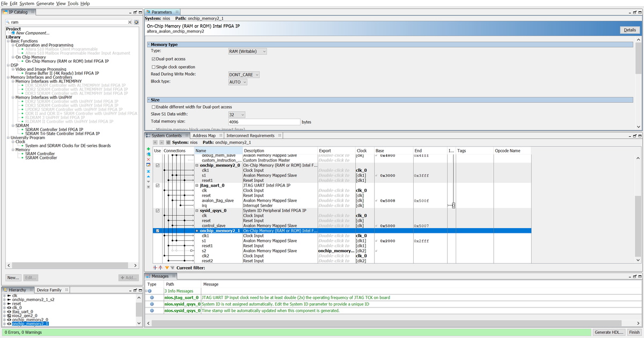Clear the IP Catalog search text

pos(129,22)
